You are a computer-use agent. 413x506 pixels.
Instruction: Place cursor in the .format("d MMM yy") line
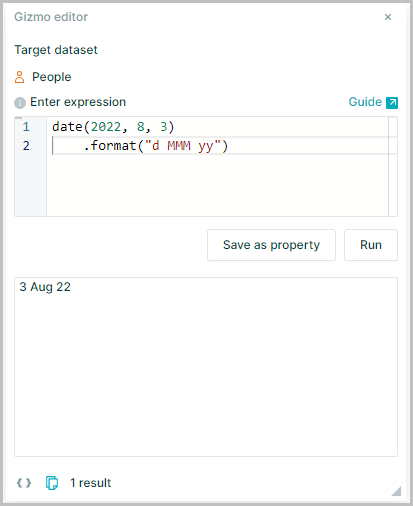pyautogui.click(x=156, y=146)
